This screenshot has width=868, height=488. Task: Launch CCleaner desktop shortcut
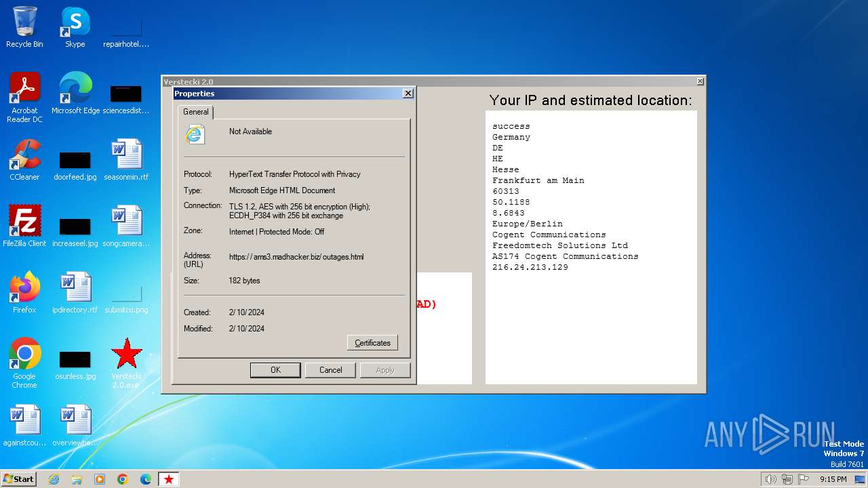point(24,159)
